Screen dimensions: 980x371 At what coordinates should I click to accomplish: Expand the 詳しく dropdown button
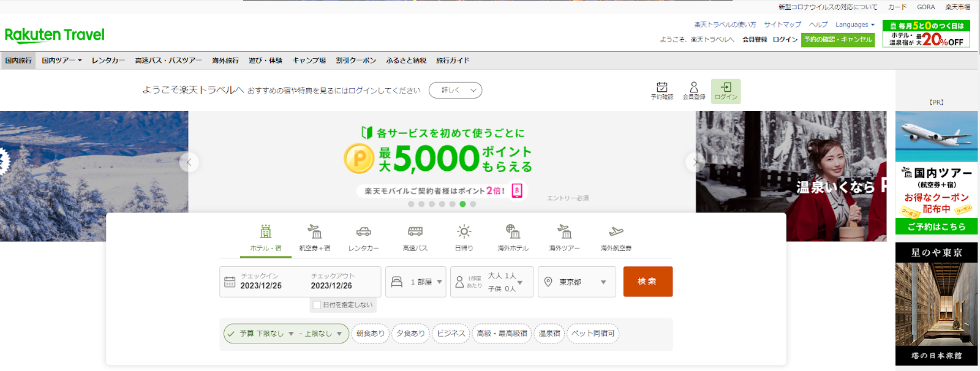pos(455,90)
